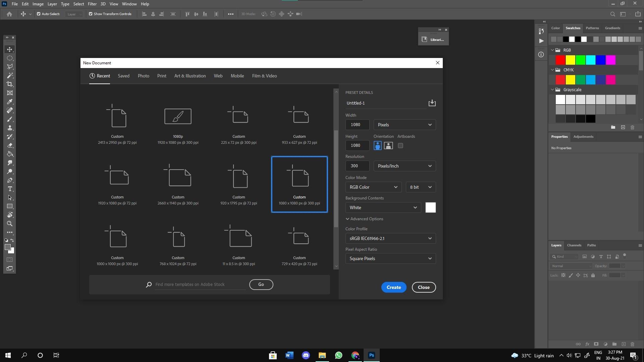Open the Filter menu
644x362 pixels.
[92, 4]
